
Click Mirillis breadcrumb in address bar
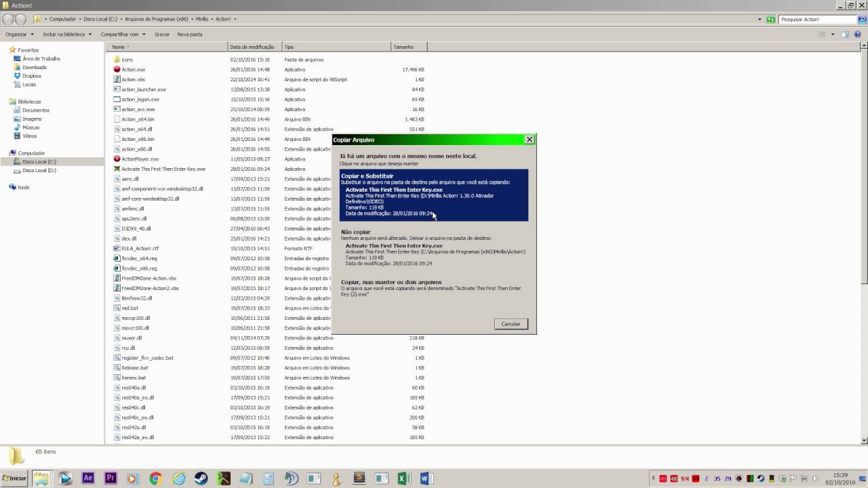coord(201,19)
